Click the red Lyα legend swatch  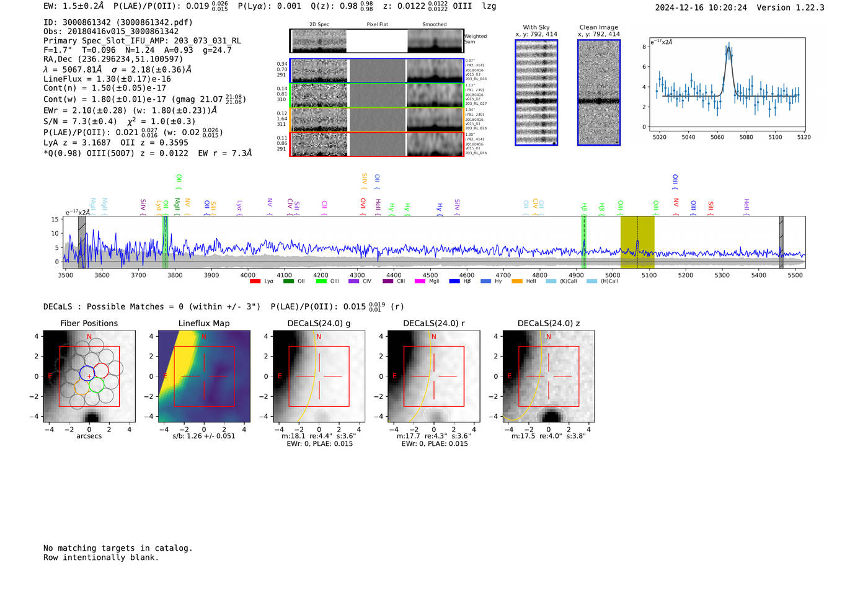coord(255,282)
